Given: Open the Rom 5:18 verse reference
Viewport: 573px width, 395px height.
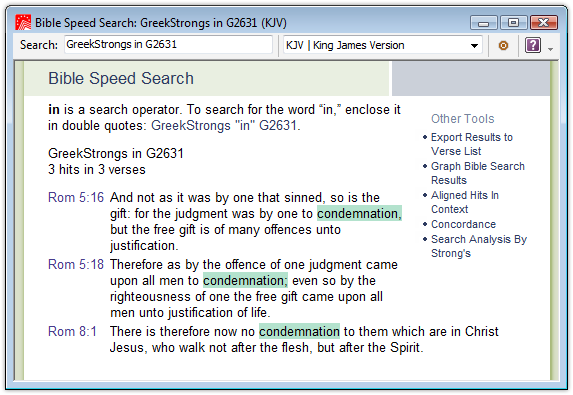Looking at the screenshot, I should [76, 264].
